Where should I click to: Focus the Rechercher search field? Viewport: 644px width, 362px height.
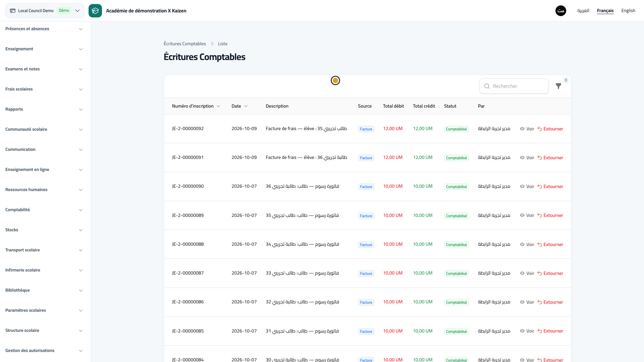coord(514,86)
